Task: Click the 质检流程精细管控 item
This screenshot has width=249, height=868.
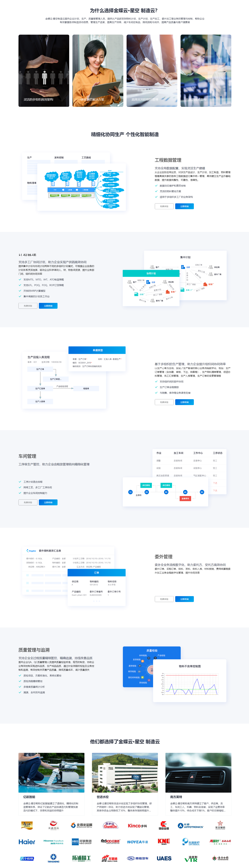Action: coord(33,681)
